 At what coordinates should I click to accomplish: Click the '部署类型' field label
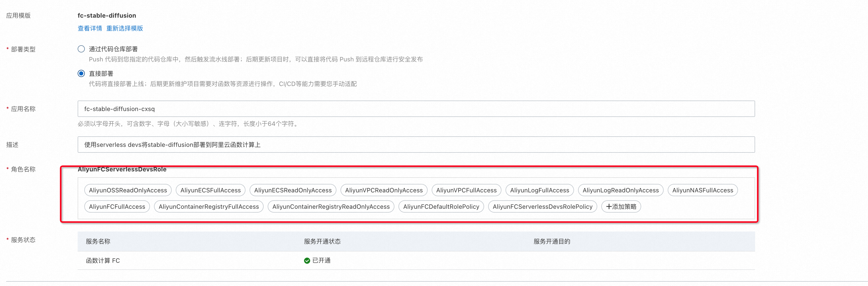tap(23, 49)
